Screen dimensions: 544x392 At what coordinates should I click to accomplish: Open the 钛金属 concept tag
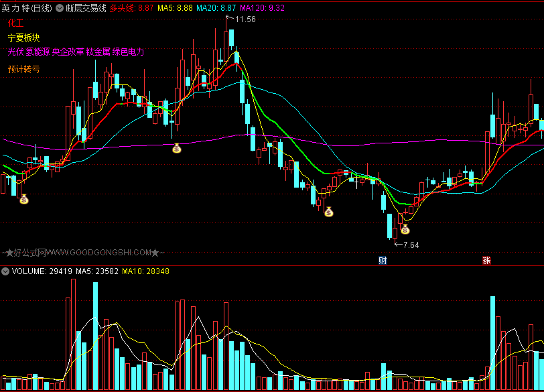pos(98,52)
